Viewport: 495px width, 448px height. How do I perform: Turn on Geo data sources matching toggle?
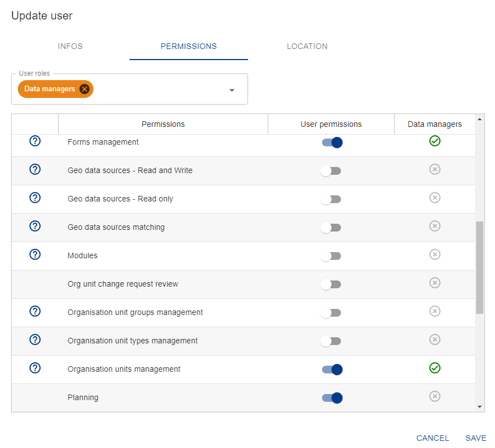pyautogui.click(x=331, y=228)
